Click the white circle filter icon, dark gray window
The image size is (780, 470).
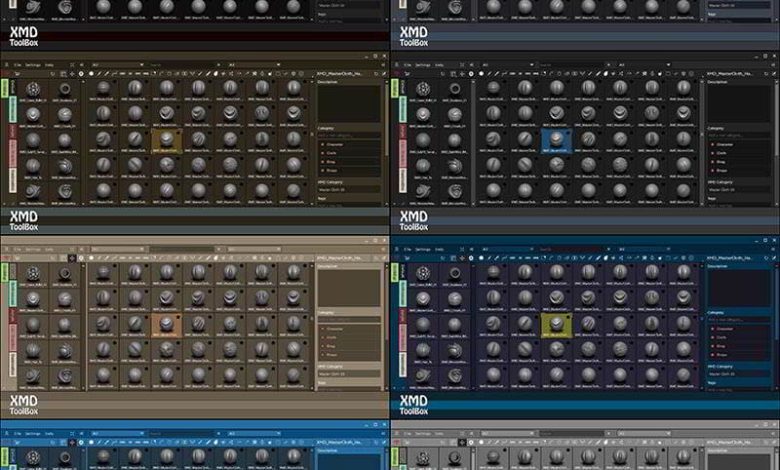click(481, 74)
